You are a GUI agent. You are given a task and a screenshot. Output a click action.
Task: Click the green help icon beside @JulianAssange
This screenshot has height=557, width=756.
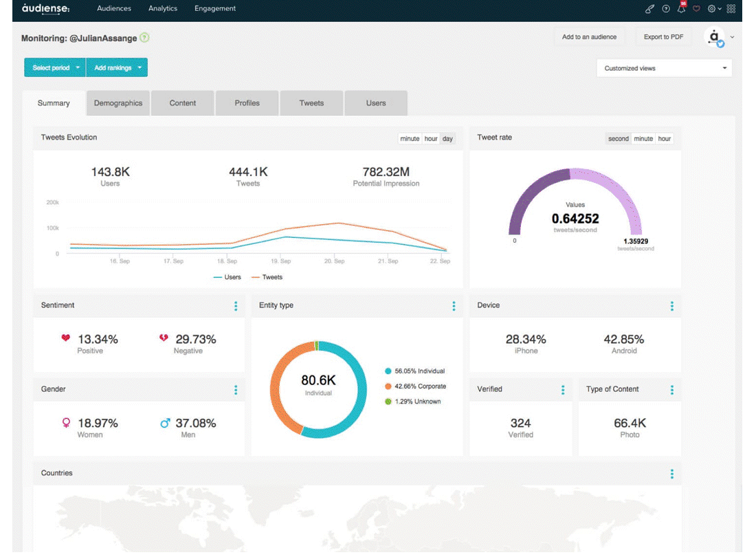(x=144, y=38)
